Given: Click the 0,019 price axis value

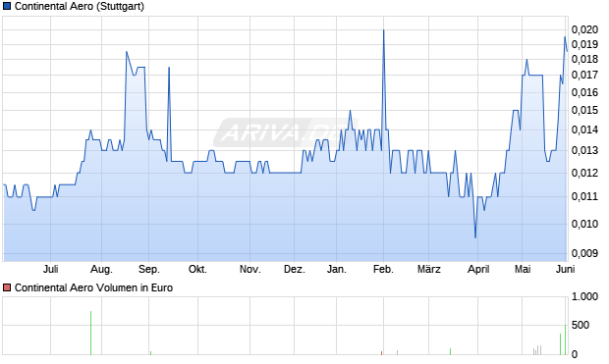Looking at the screenshot, I should coord(584,44).
